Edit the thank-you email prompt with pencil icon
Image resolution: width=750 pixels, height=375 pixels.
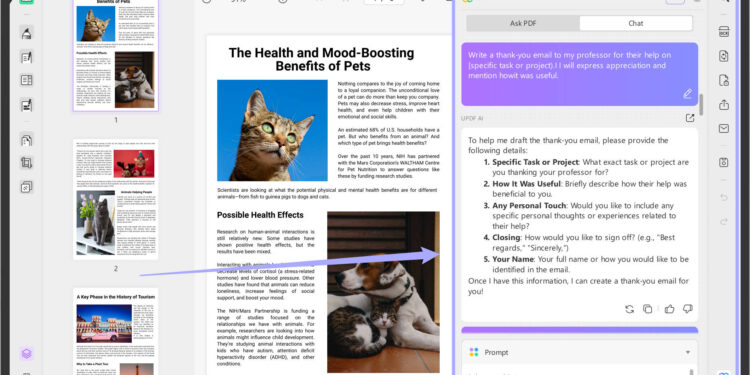tap(687, 94)
